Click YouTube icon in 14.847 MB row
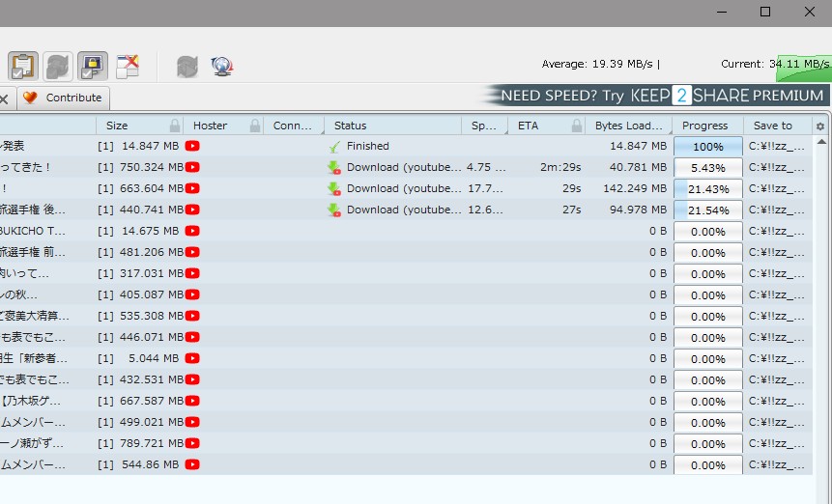 pos(192,146)
